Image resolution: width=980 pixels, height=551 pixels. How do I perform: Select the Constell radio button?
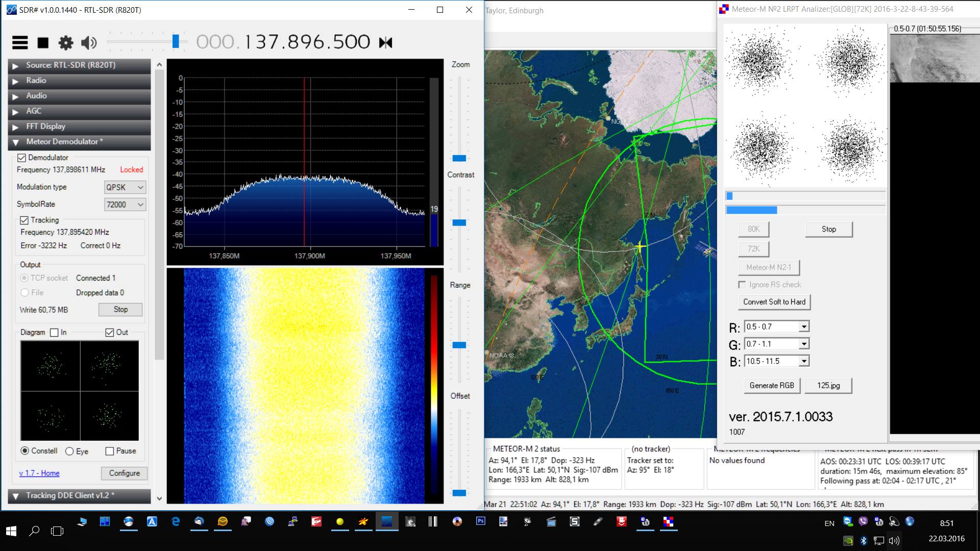coord(24,451)
